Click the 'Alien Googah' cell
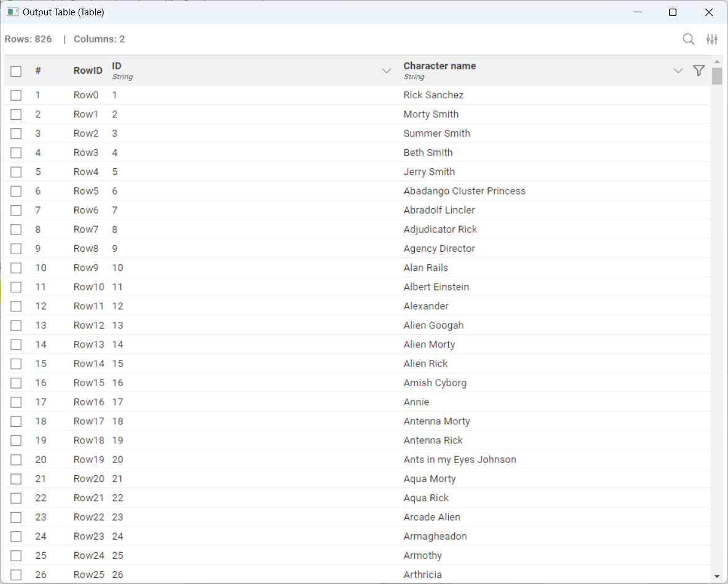 (433, 325)
